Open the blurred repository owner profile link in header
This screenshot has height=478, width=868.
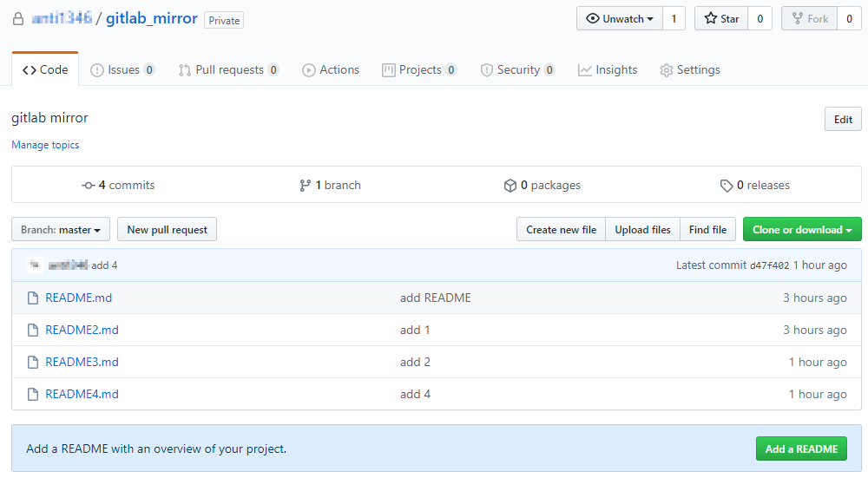coord(62,18)
